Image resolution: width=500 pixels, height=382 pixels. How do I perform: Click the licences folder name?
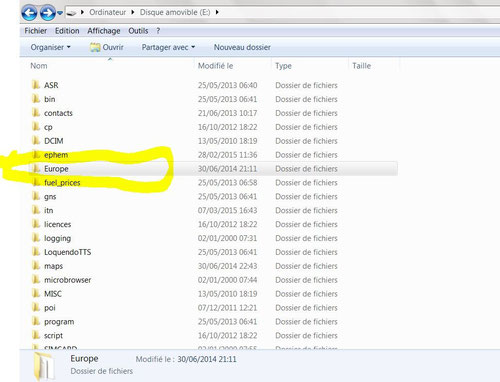(x=57, y=224)
